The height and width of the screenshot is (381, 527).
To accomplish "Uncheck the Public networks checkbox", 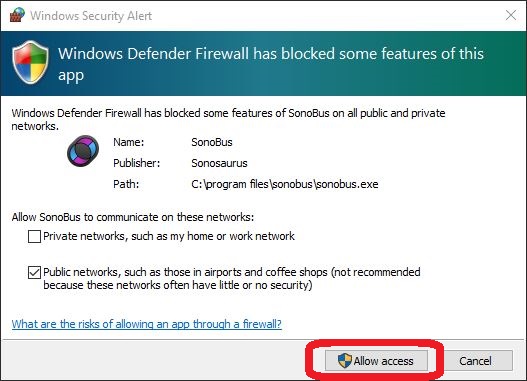I will [34, 272].
